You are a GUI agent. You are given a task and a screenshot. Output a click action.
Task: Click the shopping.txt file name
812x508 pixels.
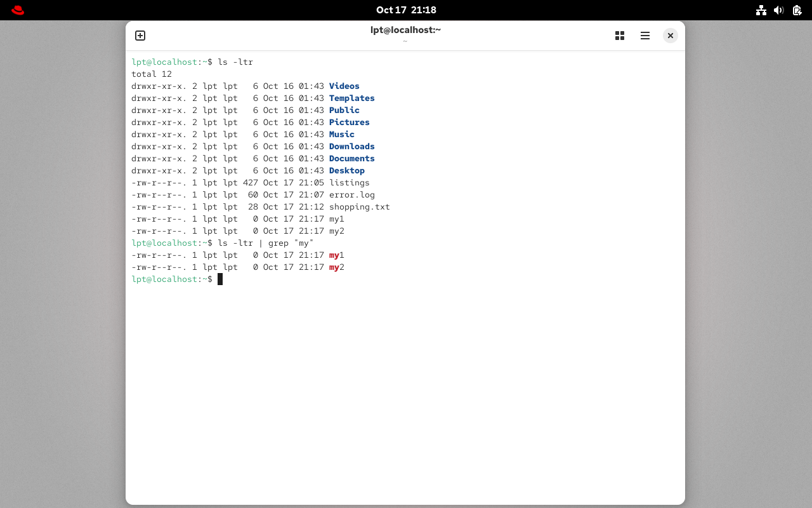coord(359,206)
